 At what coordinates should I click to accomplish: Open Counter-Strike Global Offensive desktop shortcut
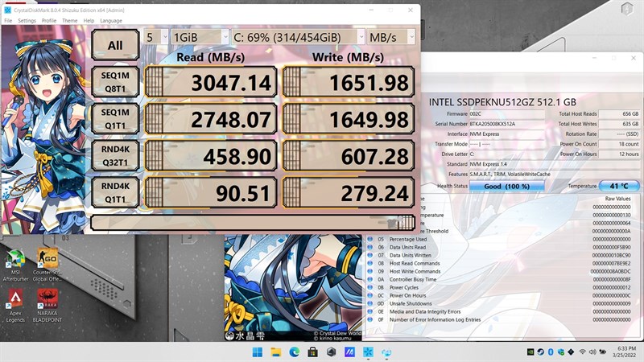tap(47, 265)
